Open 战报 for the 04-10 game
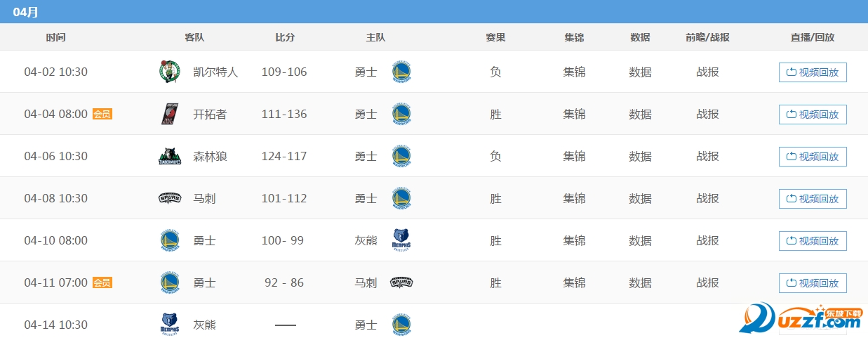The image size is (868, 345). pos(707,240)
